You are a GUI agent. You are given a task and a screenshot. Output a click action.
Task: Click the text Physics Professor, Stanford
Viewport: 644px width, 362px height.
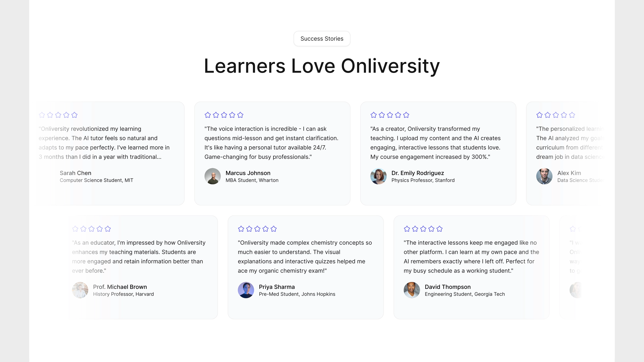[x=423, y=180]
